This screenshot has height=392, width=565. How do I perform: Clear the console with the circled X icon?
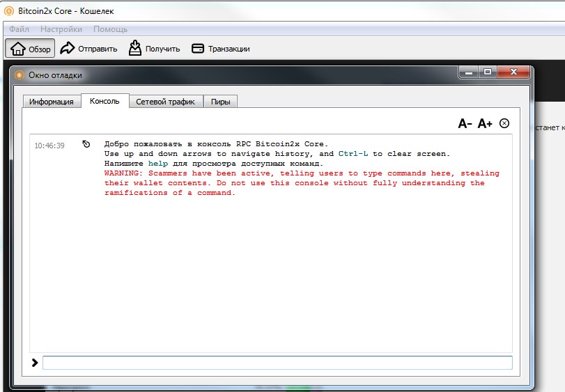click(504, 123)
